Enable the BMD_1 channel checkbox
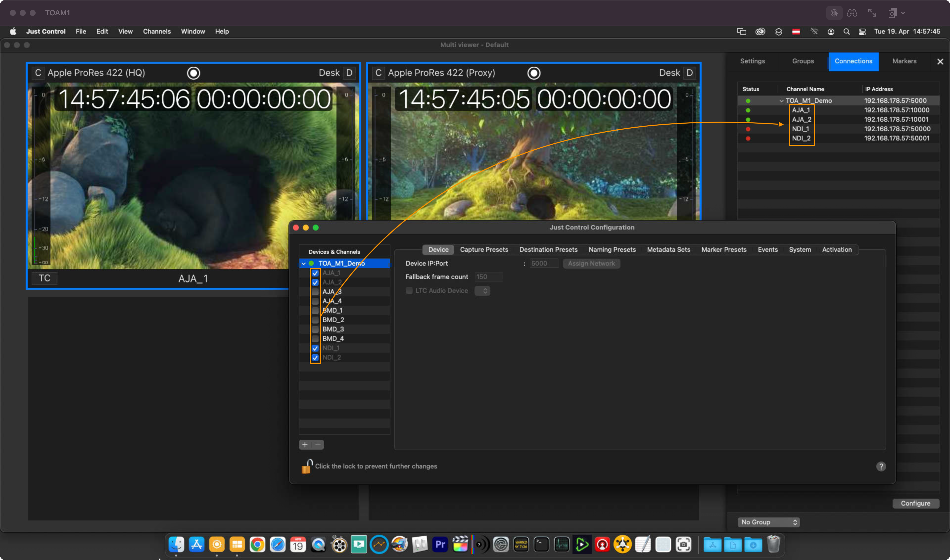Viewport: 950px width, 560px height. (315, 311)
